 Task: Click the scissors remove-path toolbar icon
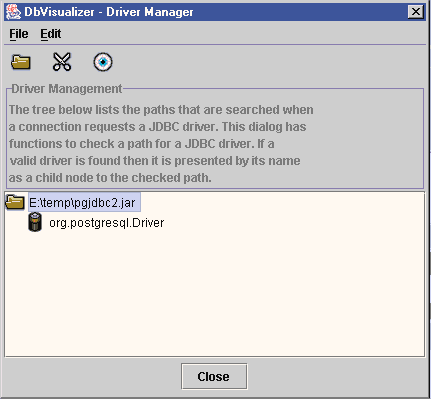(62, 62)
